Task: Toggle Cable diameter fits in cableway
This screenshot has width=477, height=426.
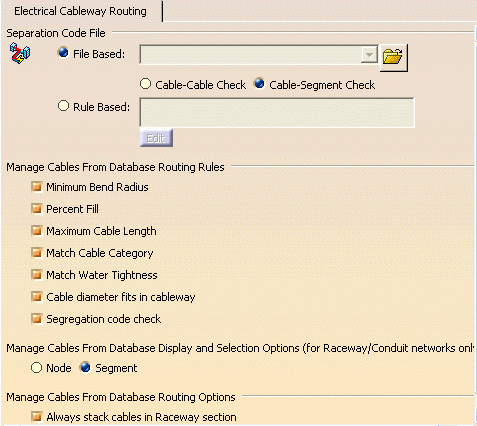Action: click(37, 297)
